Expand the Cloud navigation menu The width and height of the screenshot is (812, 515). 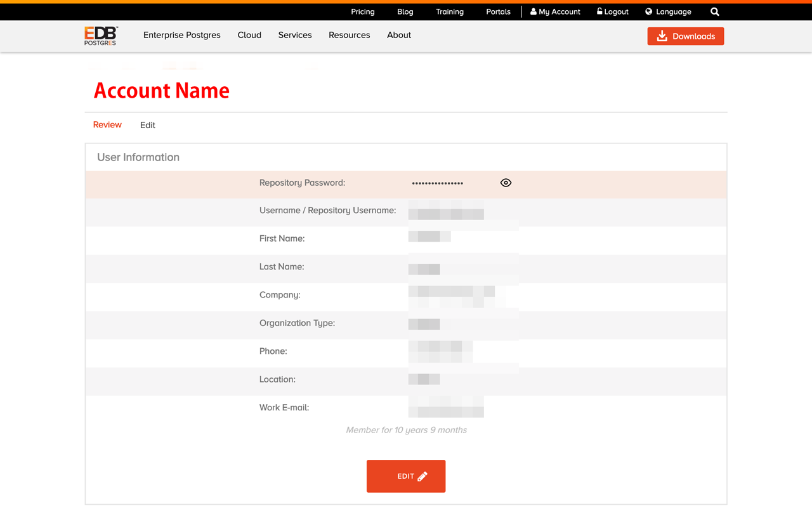pyautogui.click(x=249, y=35)
